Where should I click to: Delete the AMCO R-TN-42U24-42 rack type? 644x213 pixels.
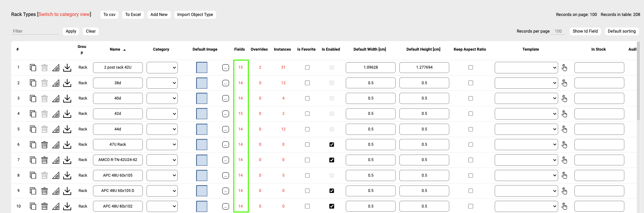[44, 160]
